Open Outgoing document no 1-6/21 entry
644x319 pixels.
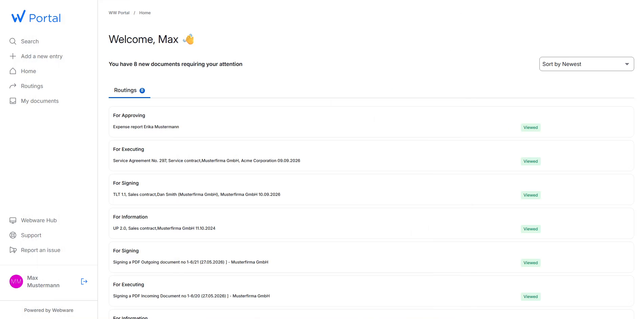[371, 257]
